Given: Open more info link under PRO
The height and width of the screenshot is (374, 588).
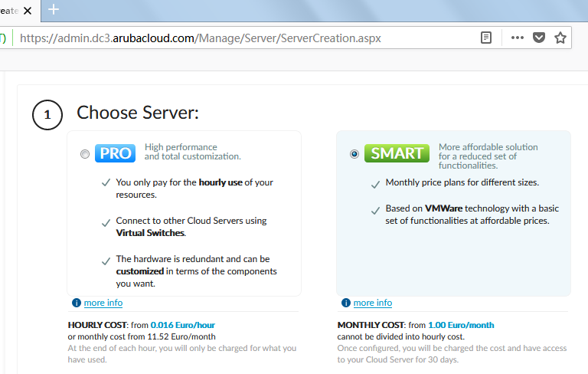Looking at the screenshot, I should pos(103,303).
